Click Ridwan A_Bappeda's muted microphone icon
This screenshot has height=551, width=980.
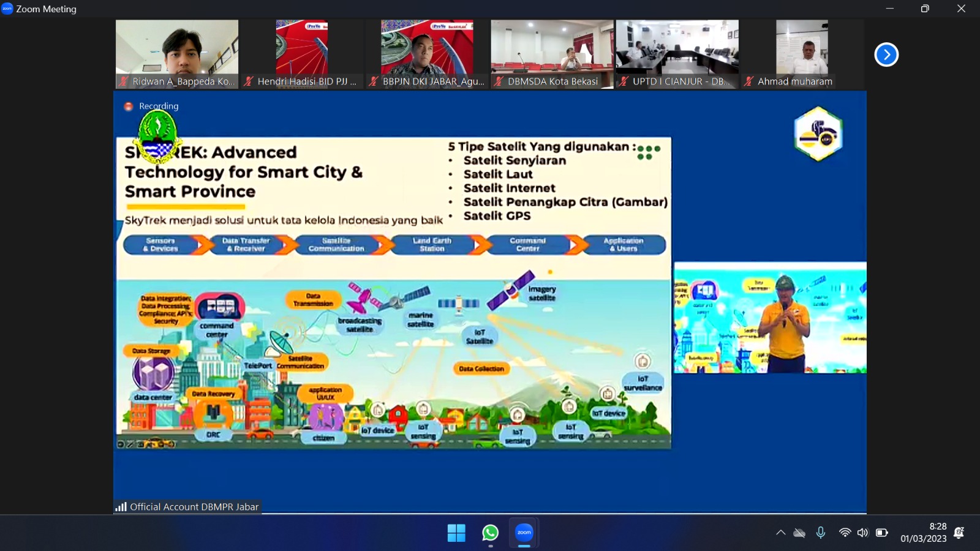pyautogui.click(x=124, y=81)
